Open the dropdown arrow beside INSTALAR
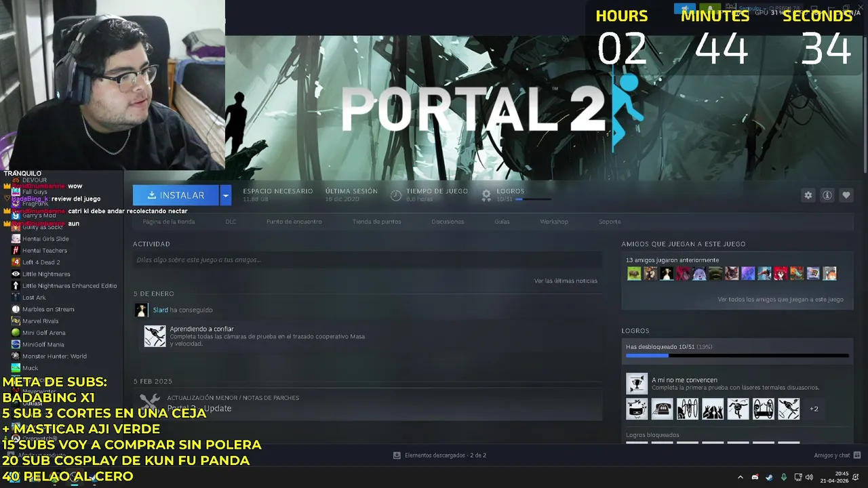 coord(226,195)
